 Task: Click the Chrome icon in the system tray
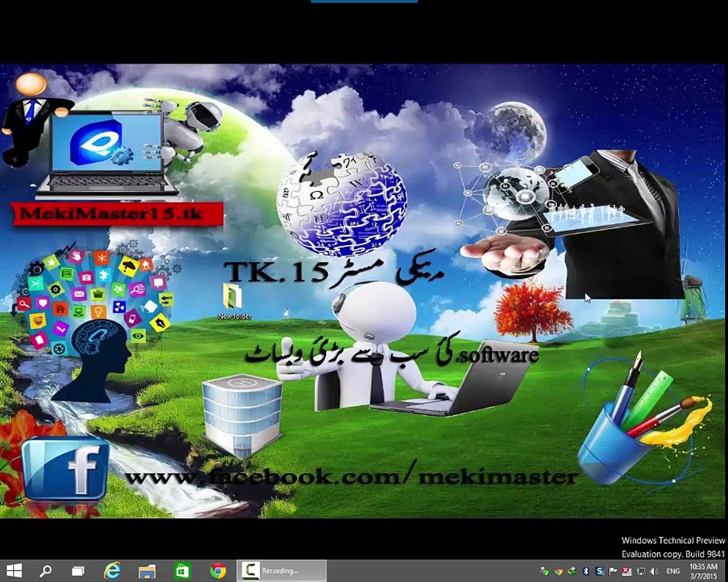pos(559,571)
